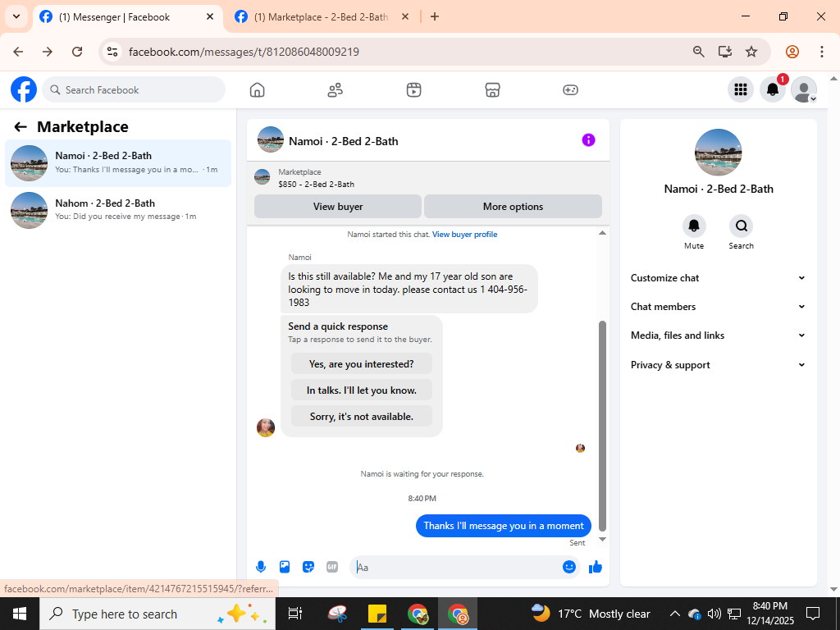
Task: Expand the Chat members section
Action: point(718,307)
